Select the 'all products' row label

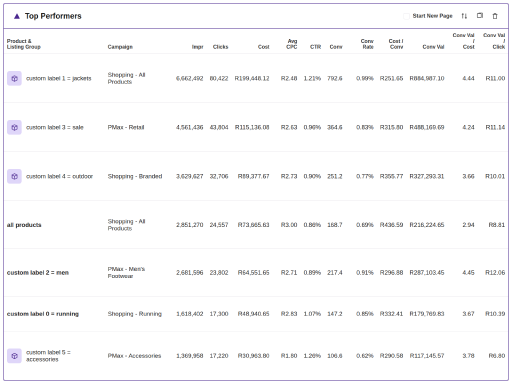[24, 225]
